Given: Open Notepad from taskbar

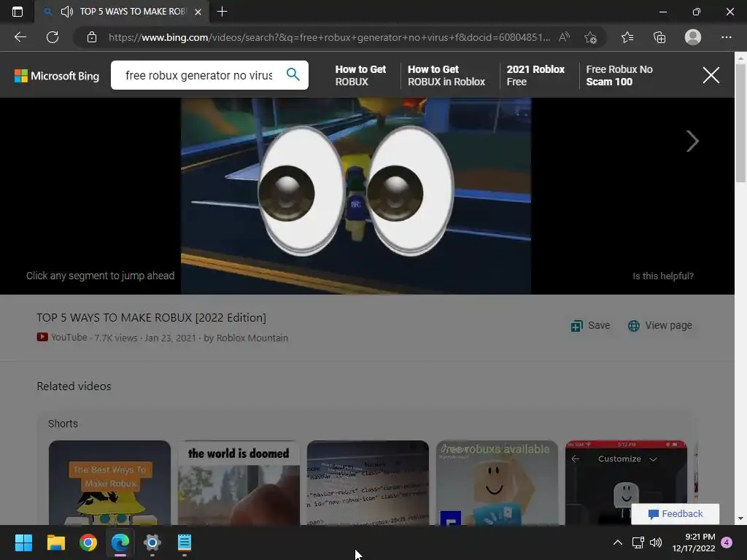Looking at the screenshot, I should click(x=185, y=542).
